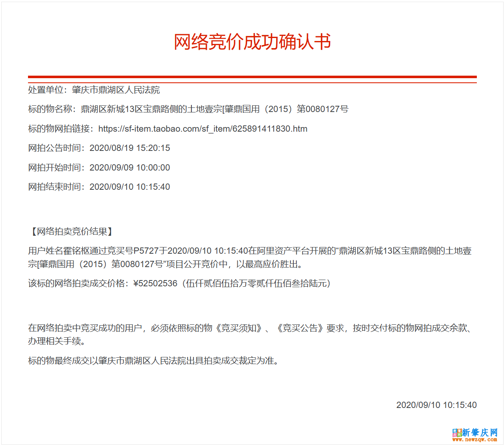504x446 pixels.
Task: Click the bottom-right timestamp 2020/09/10 10:15:40
Action: (436, 405)
